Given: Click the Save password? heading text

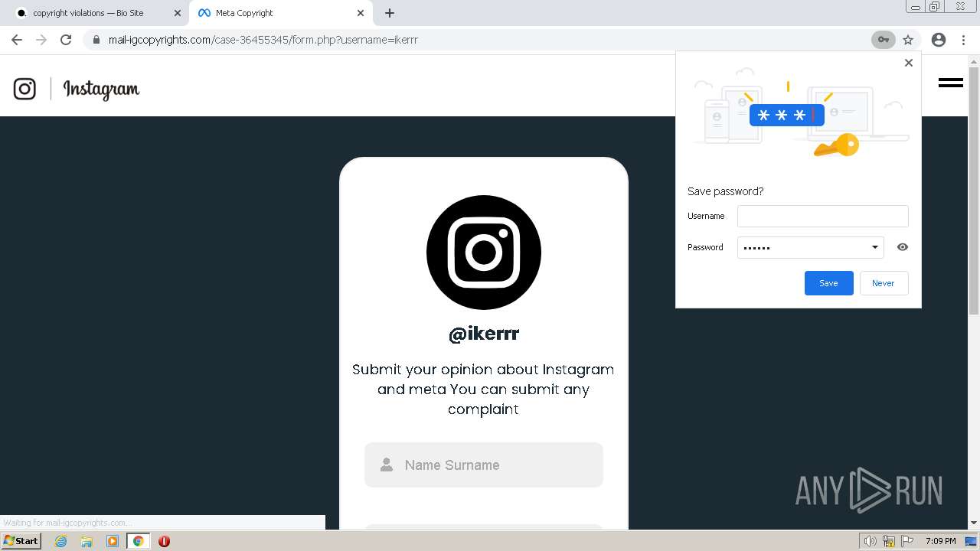Looking at the screenshot, I should click(x=725, y=191).
